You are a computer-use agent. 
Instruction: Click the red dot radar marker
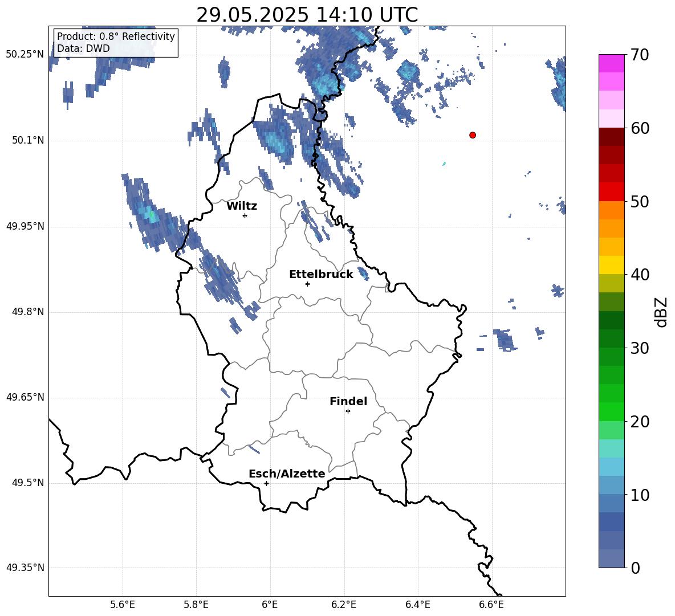pyautogui.click(x=473, y=135)
